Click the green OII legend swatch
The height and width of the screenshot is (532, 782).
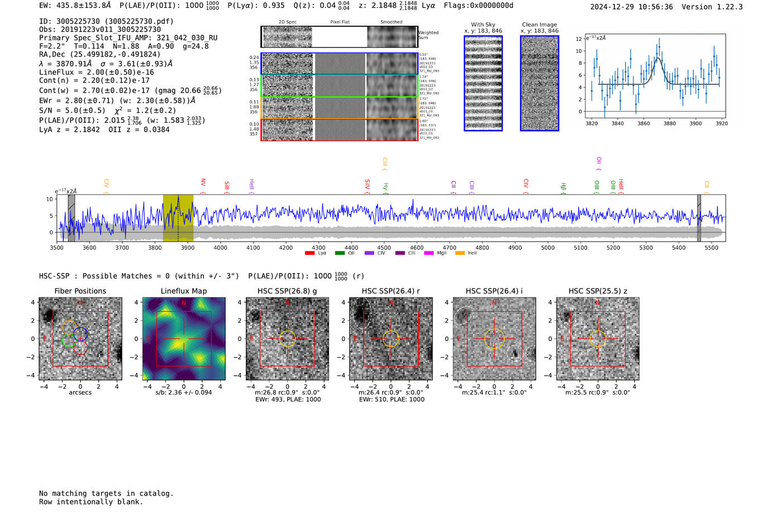[340, 253]
